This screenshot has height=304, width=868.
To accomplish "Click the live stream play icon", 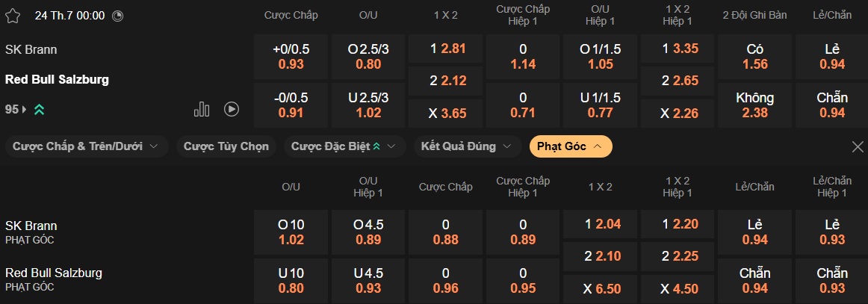I will click(x=232, y=109).
